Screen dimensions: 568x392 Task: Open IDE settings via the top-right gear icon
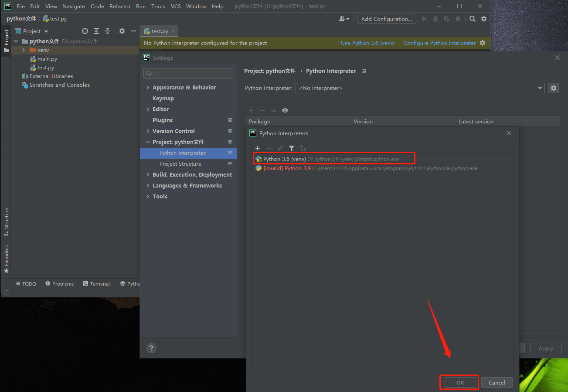[x=484, y=19]
